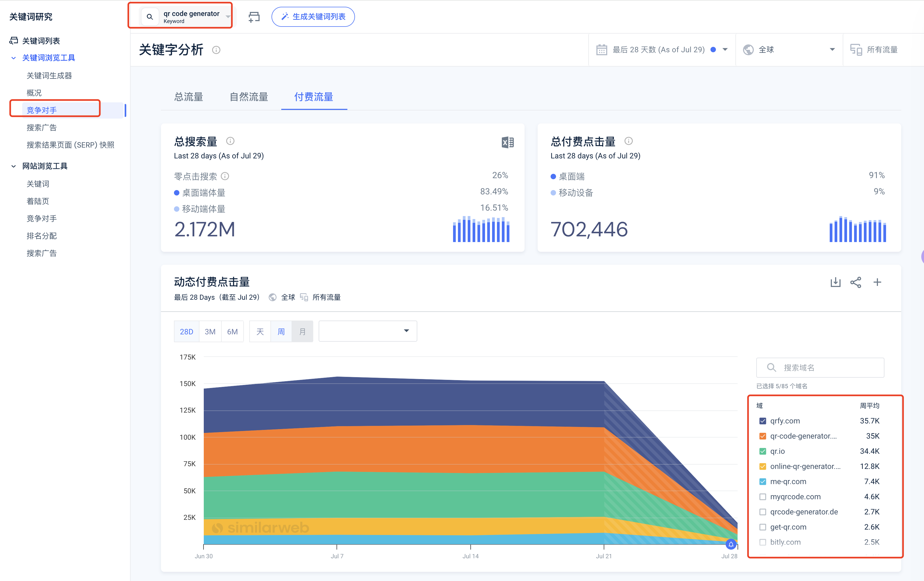Open the empty dropdown beside granularity buttons
Screen dimensions: 924x581
coord(368,331)
